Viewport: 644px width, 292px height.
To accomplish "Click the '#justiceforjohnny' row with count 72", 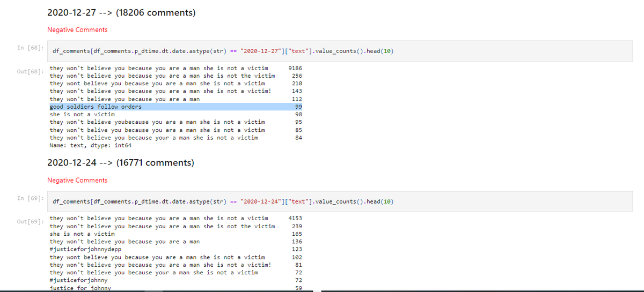I will pos(176,280).
